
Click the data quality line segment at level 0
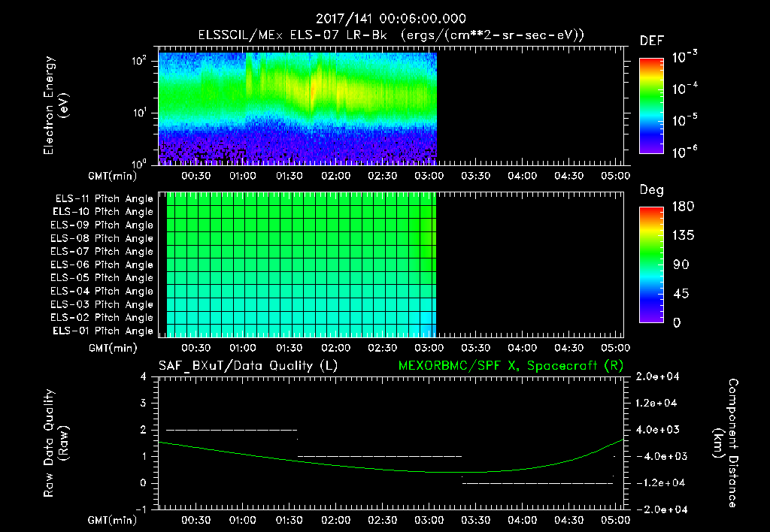tap(538, 483)
